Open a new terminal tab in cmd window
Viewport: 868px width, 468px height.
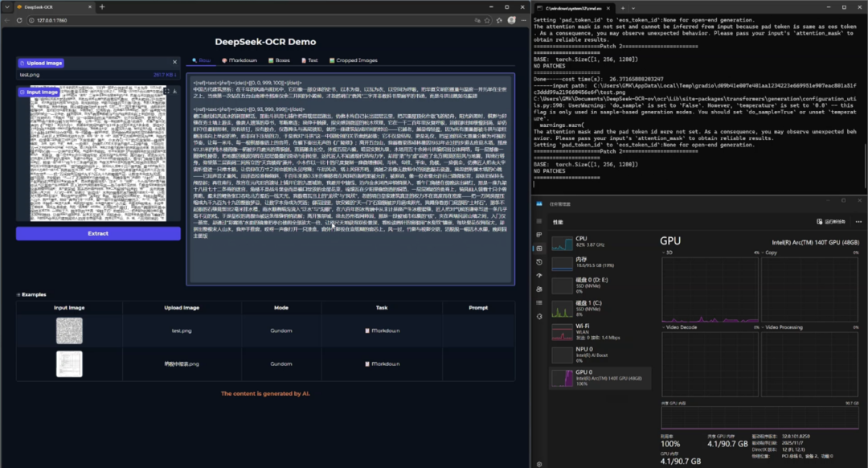click(x=622, y=8)
